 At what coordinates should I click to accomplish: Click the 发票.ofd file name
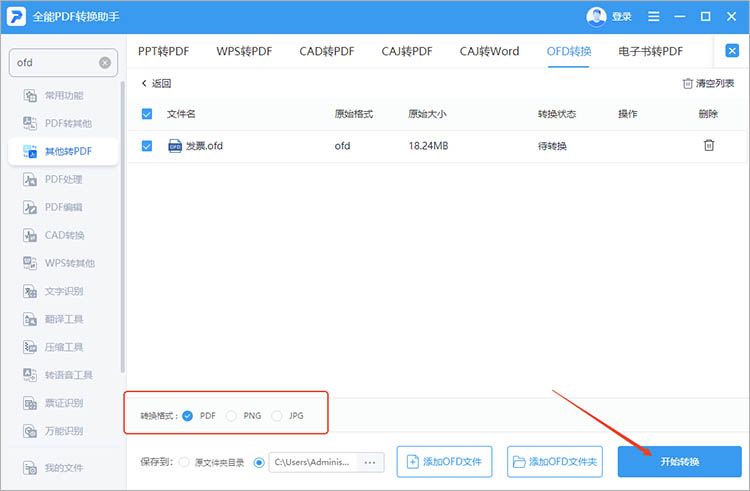pos(204,146)
